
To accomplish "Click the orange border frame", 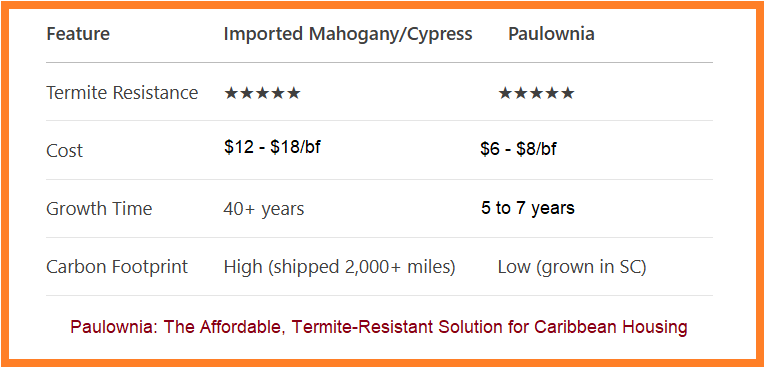I will (382, 4).
